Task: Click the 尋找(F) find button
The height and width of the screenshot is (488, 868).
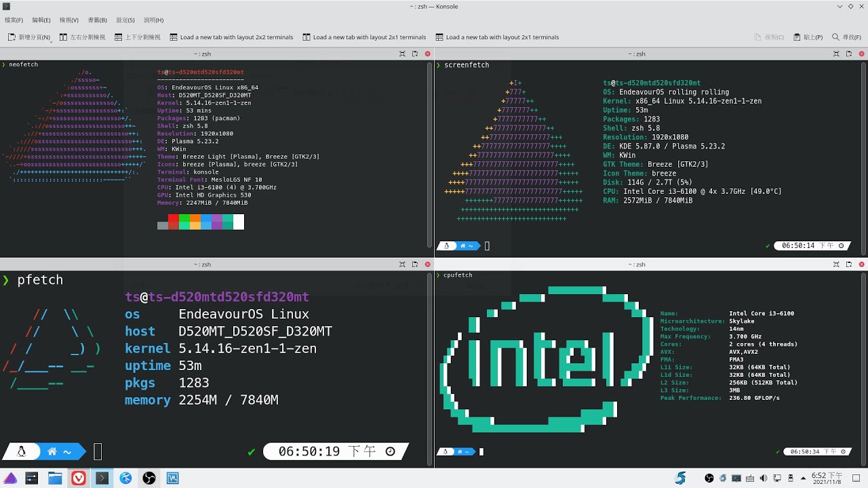Action: (x=846, y=37)
